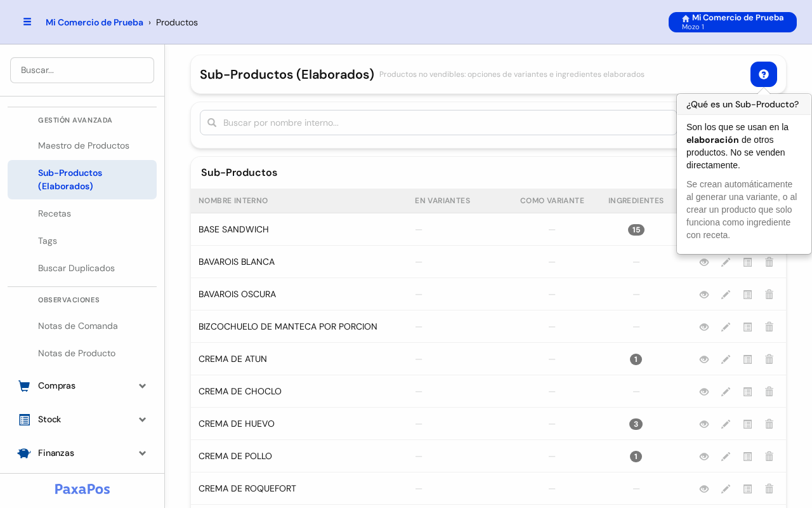
Task: Click the pencil icon for CREMA DE ATUN
Action: (726, 359)
